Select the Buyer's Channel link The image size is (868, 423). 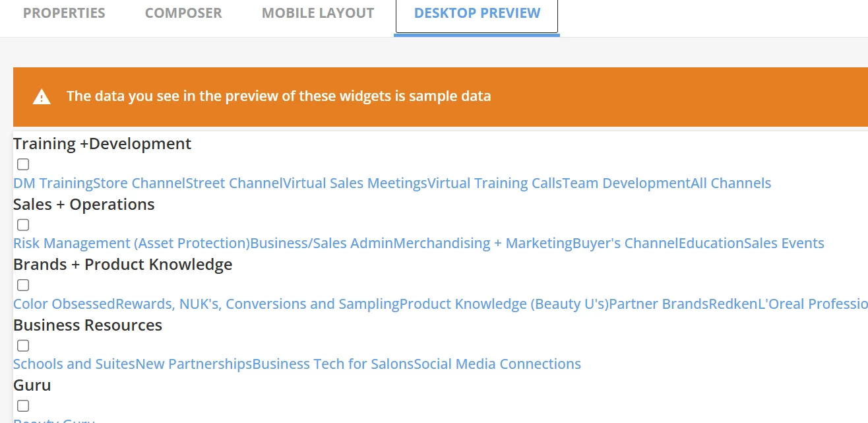tap(625, 243)
